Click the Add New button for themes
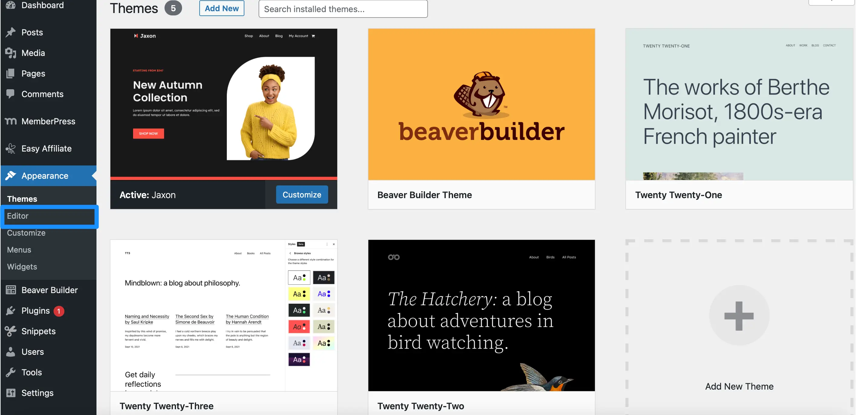The image size is (868, 415). [221, 8]
